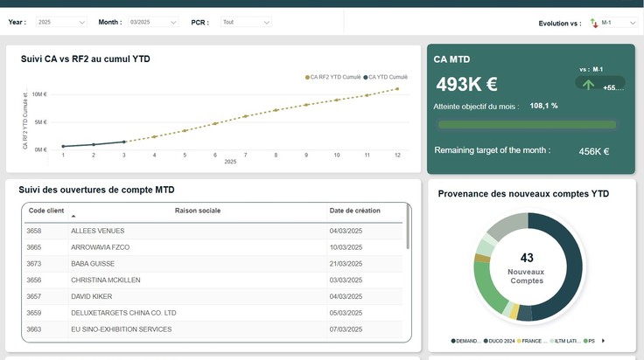Sort table by Raison sociale header
The height and width of the screenshot is (360, 644).
[198, 211]
